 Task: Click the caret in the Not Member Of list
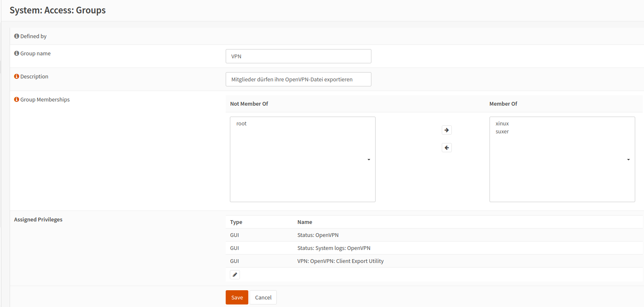click(368, 160)
